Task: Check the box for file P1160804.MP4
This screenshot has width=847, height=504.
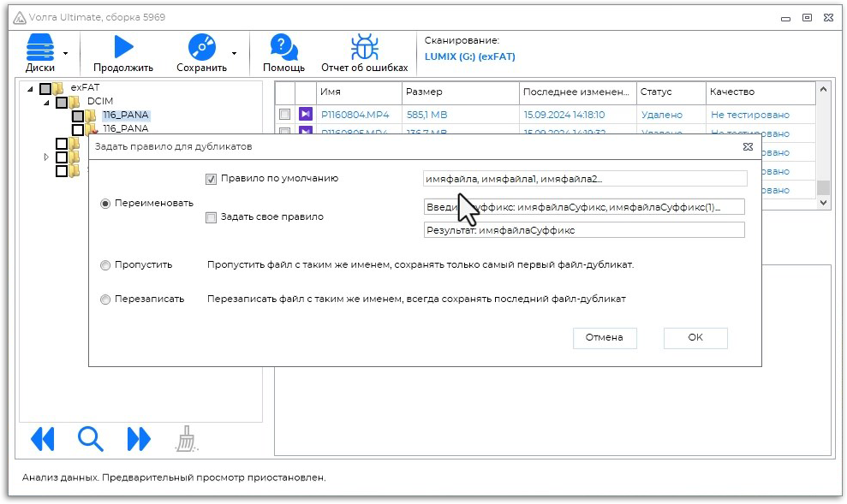Action: 284,115
